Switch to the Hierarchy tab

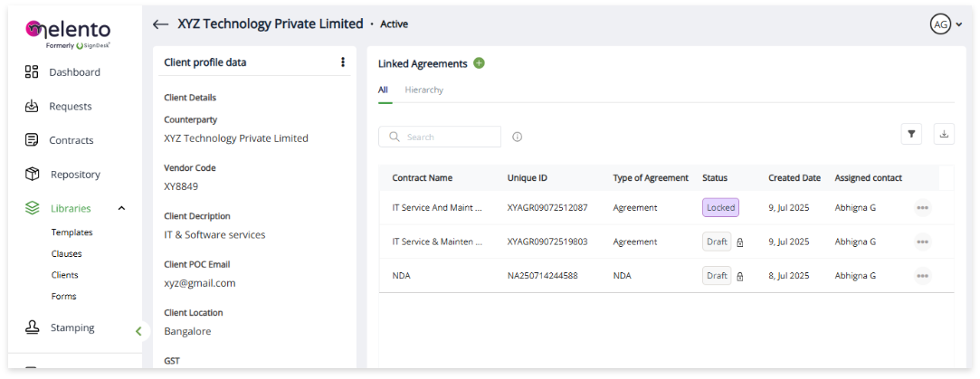coord(423,90)
